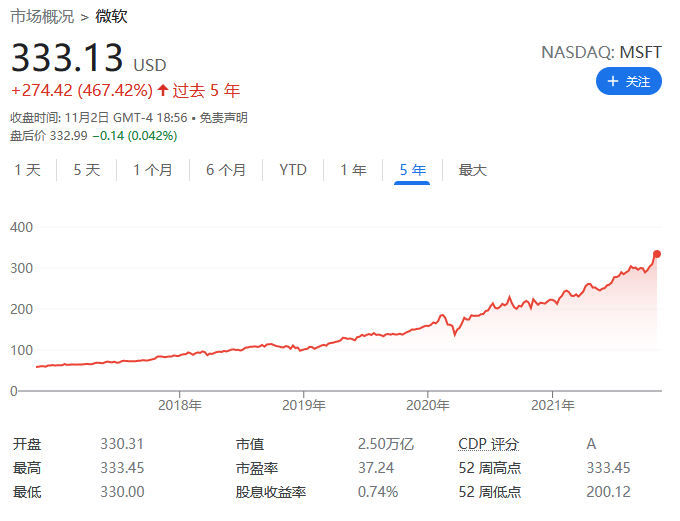Open the 免责声明 disclaimer link
Image resolution: width=680 pixels, height=521 pixels.
(x=223, y=118)
